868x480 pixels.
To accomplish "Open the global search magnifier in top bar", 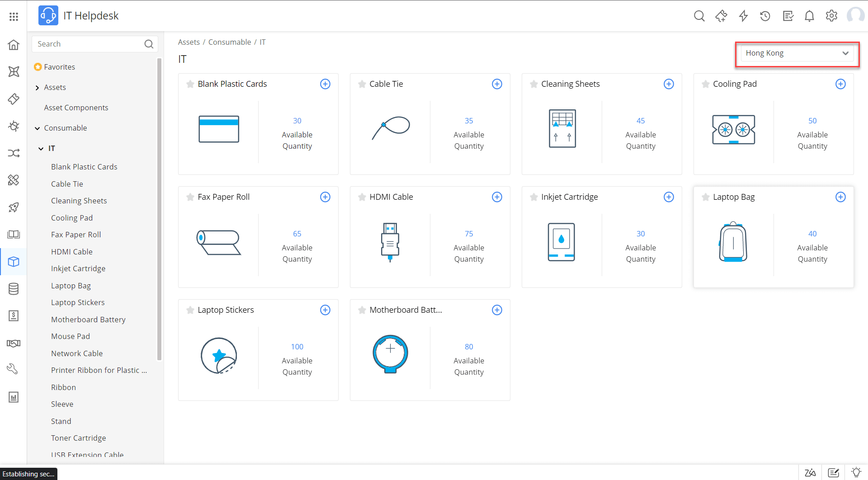I will tap(699, 15).
